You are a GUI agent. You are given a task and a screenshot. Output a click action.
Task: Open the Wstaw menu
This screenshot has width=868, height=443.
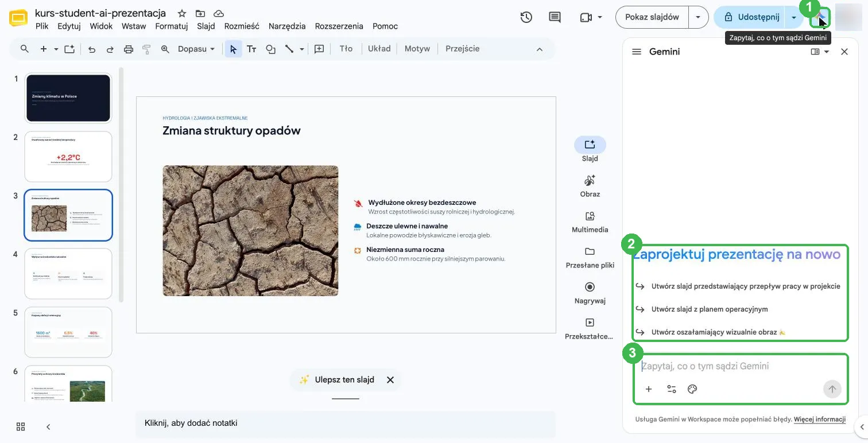pyautogui.click(x=134, y=26)
